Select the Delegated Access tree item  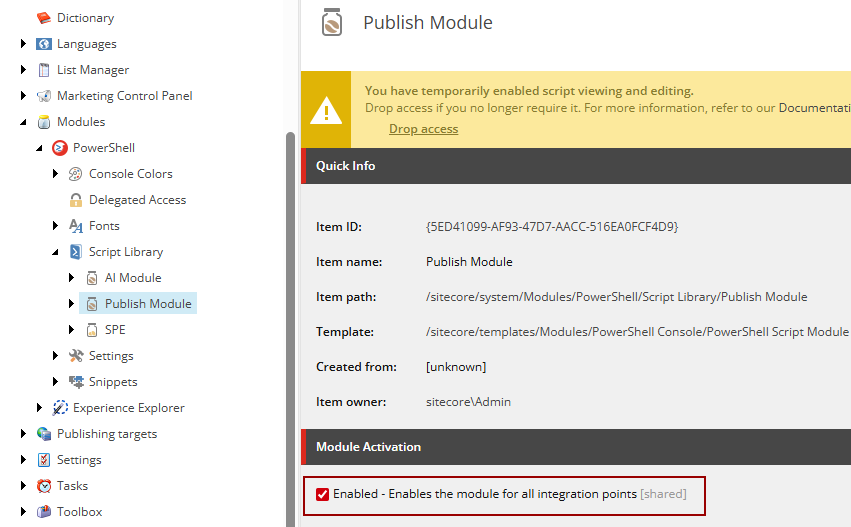(137, 200)
